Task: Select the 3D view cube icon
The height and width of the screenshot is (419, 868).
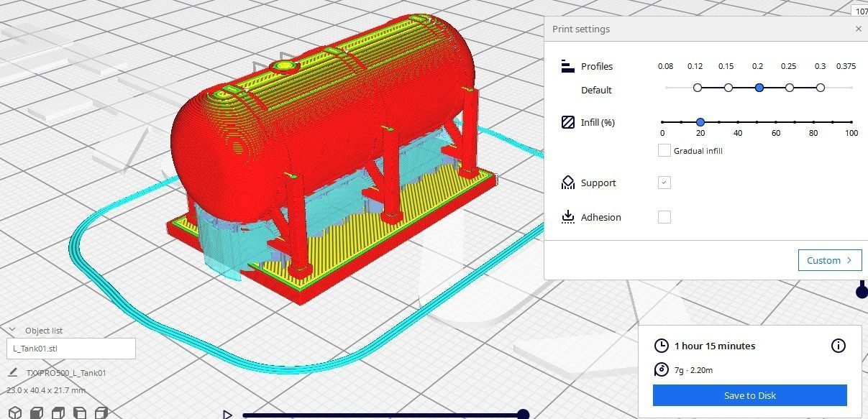Action: click(x=15, y=413)
